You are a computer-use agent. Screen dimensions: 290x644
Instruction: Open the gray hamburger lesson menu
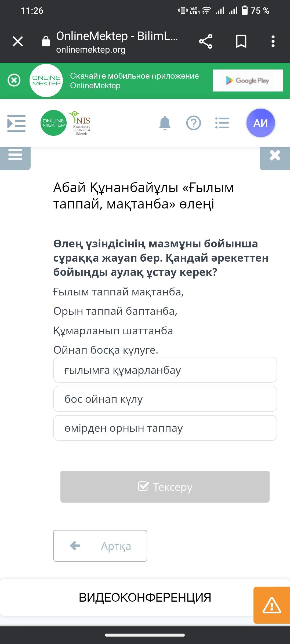coord(15,156)
